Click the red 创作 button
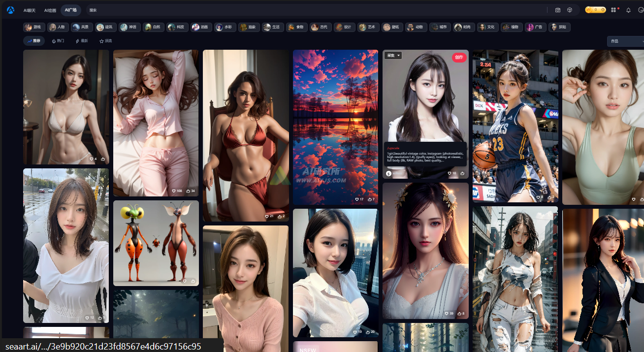Viewport: 644px width, 352px height. [459, 57]
